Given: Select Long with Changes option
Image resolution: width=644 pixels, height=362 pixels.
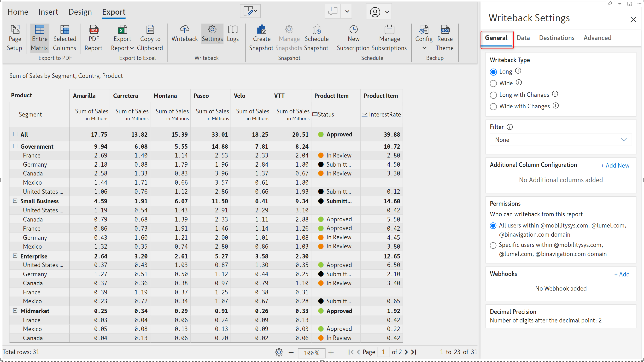Looking at the screenshot, I should coord(493,95).
